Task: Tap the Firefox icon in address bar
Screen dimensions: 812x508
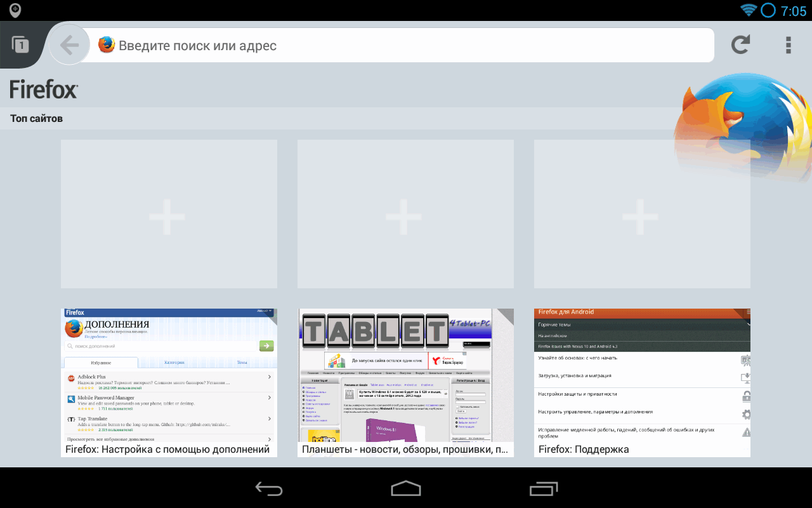Action: pos(107,45)
